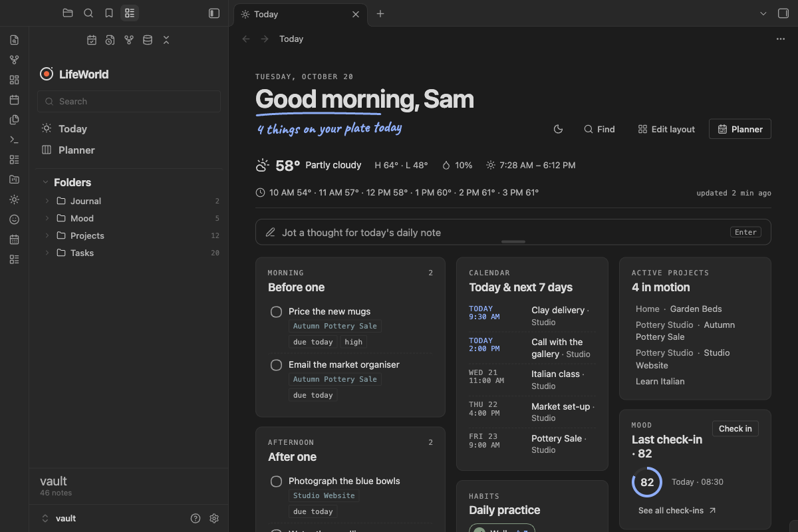Screen dimensions: 798x532
Task: Create new canvas via ribbon grid icon
Action: pos(15,80)
